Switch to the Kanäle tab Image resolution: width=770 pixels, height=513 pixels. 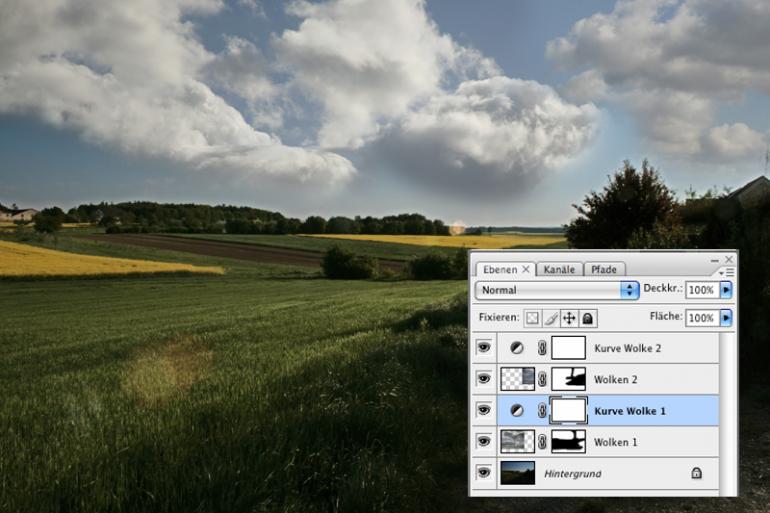559,270
